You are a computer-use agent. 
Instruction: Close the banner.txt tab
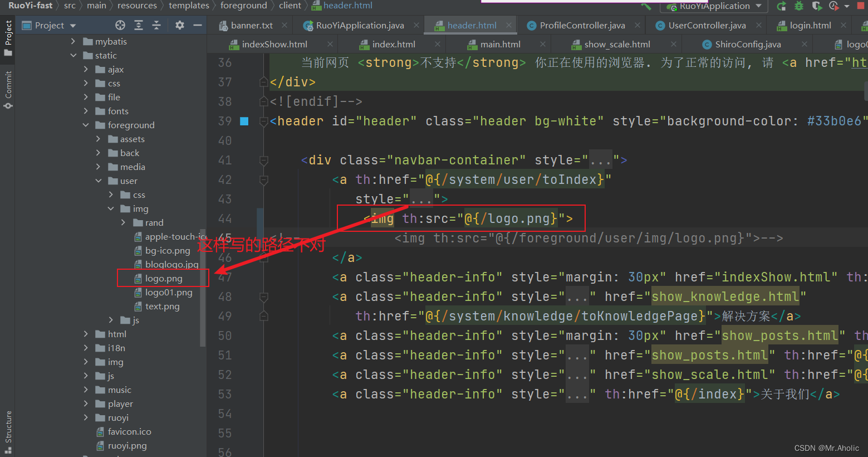285,25
